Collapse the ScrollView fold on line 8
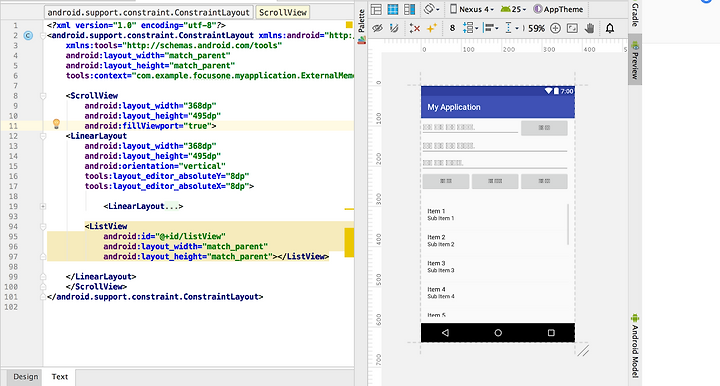The height and width of the screenshot is (386, 720). coord(43,96)
